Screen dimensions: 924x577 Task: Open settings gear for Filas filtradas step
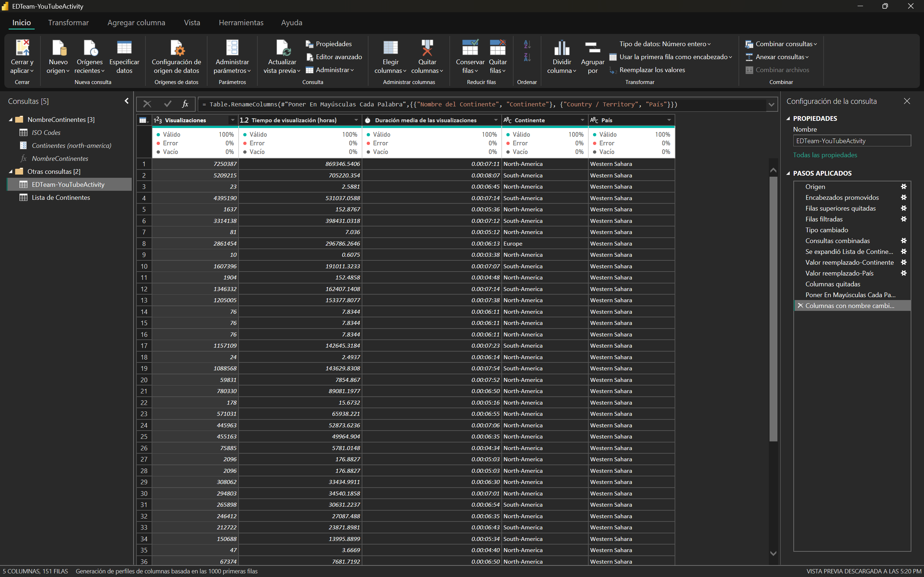coord(903,219)
